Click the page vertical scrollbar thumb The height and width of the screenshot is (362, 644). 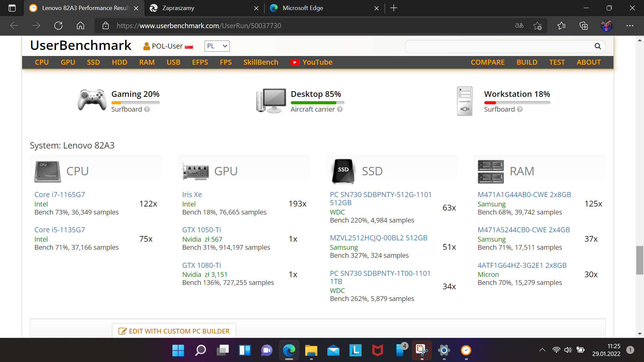640,260
